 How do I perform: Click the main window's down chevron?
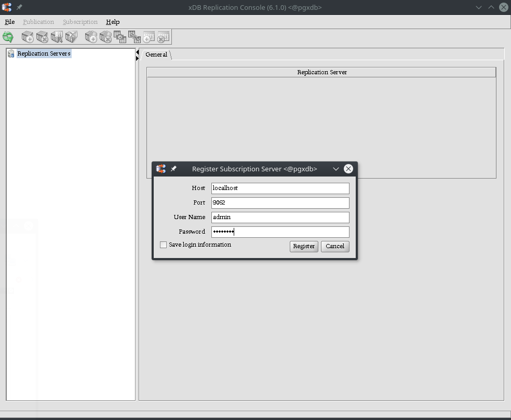479,7
